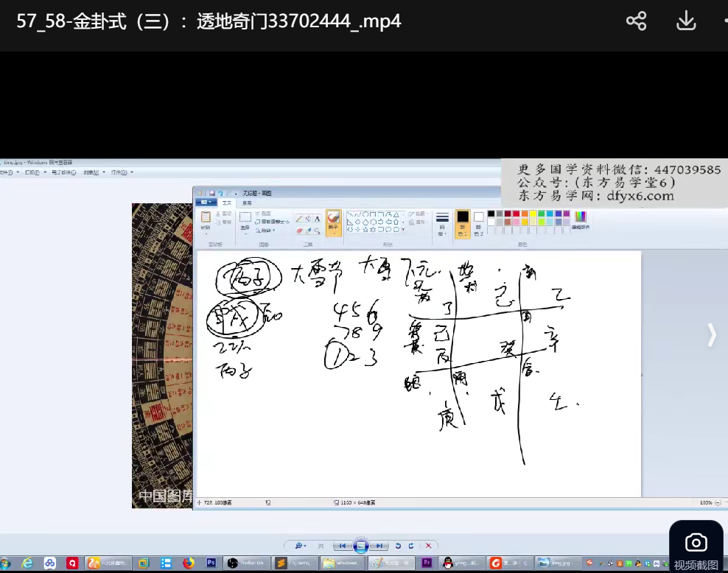Download the video using the download icon
The image size is (728, 573).
click(686, 21)
